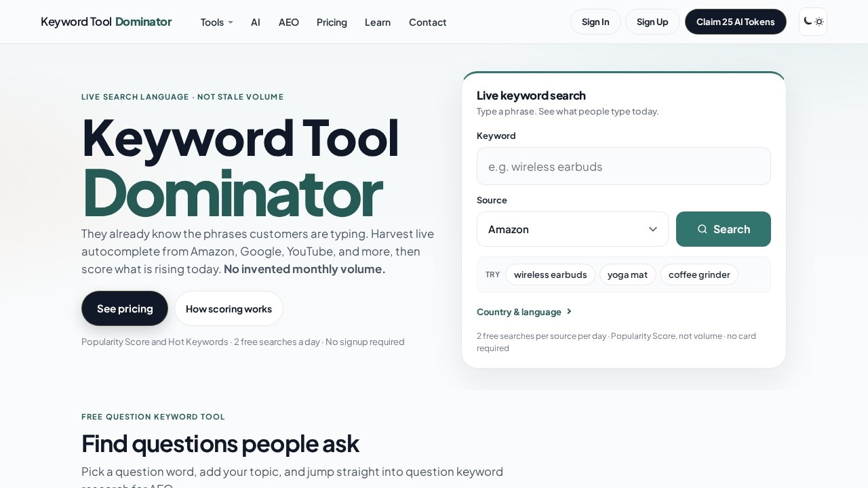Click the FREE QUESTION KEYWORD TOOL label
868x488 pixels.
coord(153,417)
